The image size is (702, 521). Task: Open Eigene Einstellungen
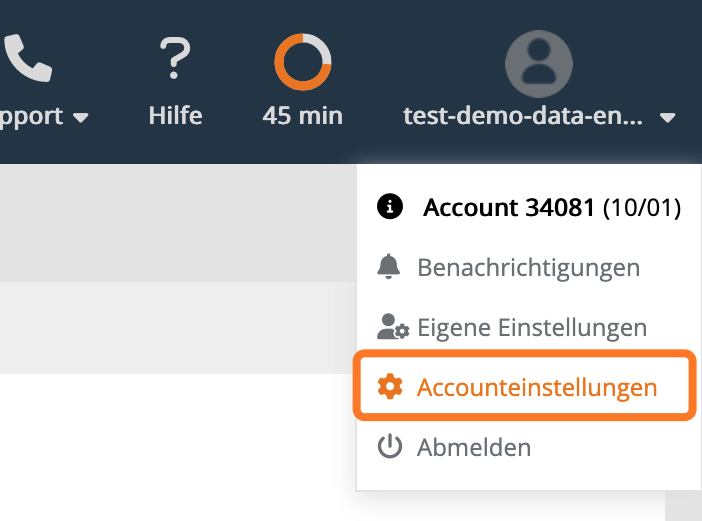click(x=531, y=328)
